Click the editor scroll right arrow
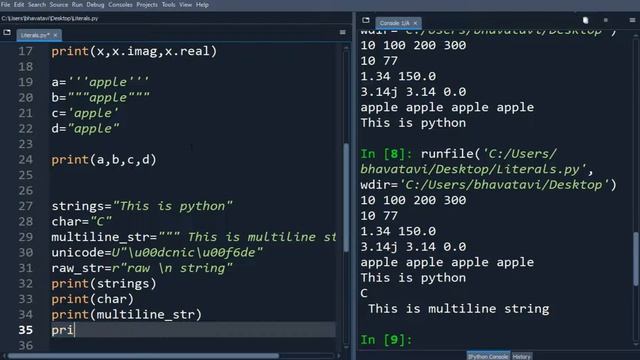Viewport: 640px width, 360px height. pyautogui.click(x=338, y=356)
